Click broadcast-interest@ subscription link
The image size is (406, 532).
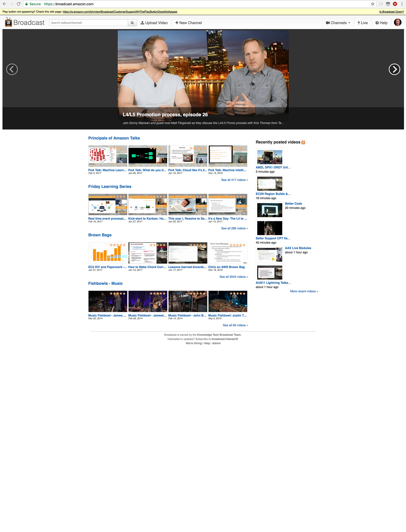point(225,339)
